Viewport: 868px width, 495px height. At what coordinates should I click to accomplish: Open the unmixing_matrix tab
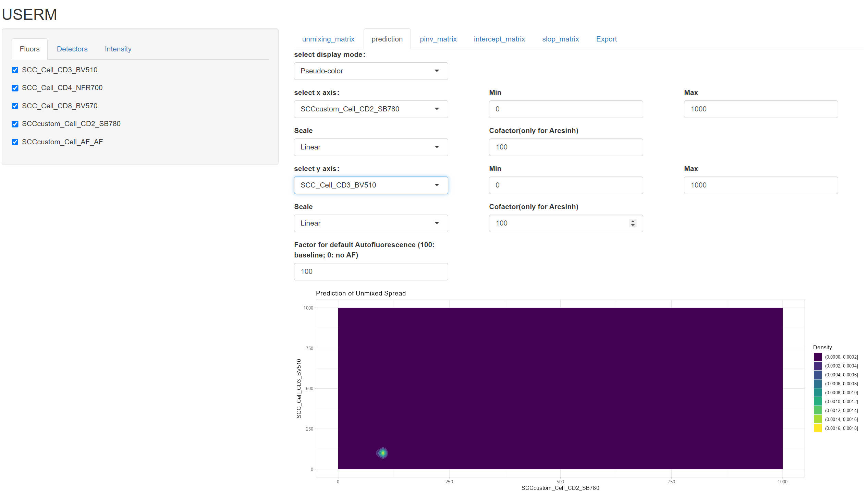point(328,39)
